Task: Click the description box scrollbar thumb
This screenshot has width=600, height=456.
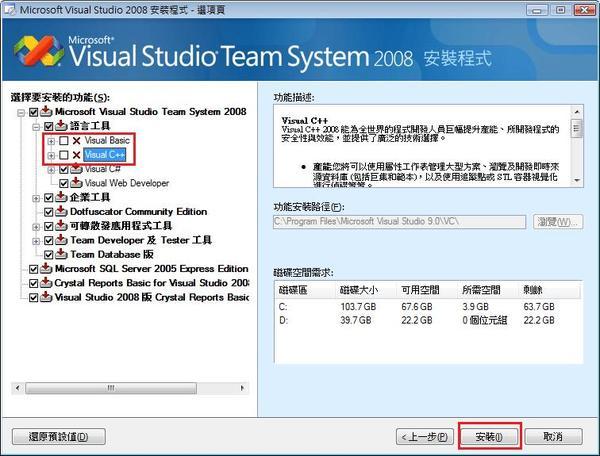Action: tap(577, 128)
